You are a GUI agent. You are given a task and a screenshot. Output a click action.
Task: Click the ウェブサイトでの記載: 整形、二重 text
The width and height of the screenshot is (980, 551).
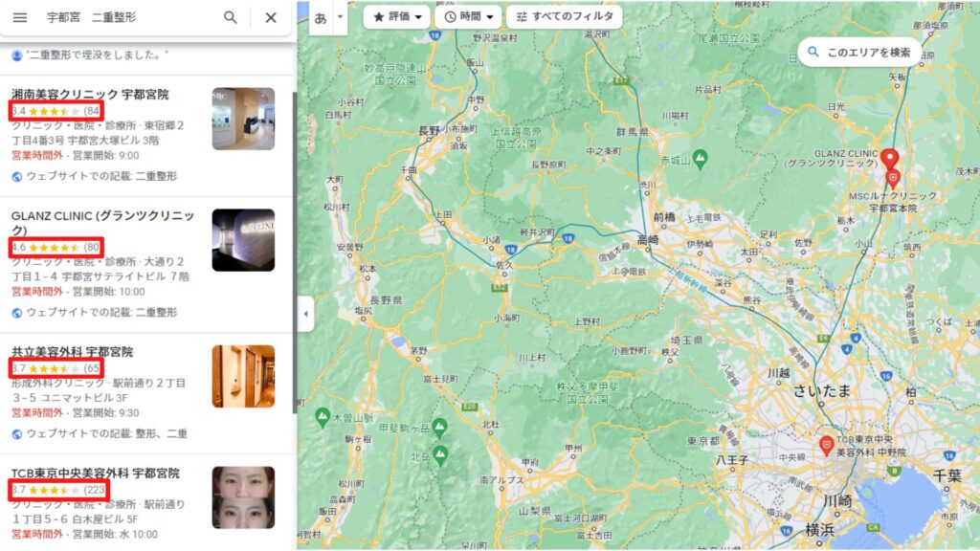106,433
